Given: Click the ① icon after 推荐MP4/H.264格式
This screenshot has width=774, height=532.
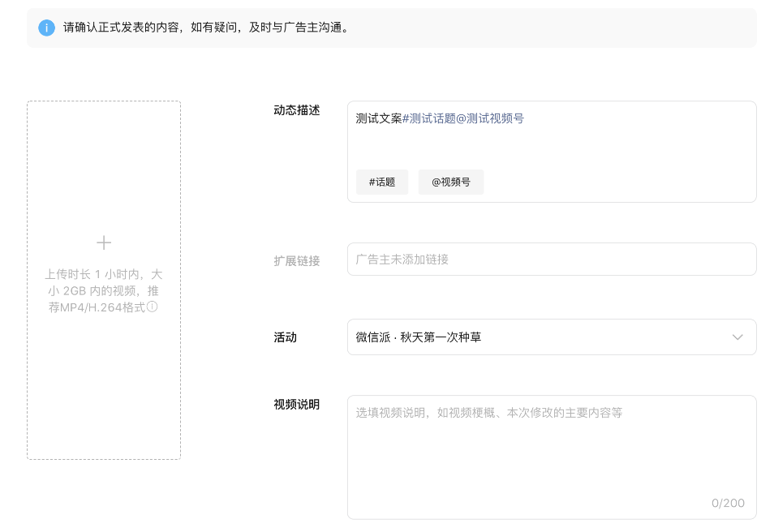Looking at the screenshot, I should [x=153, y=307].
